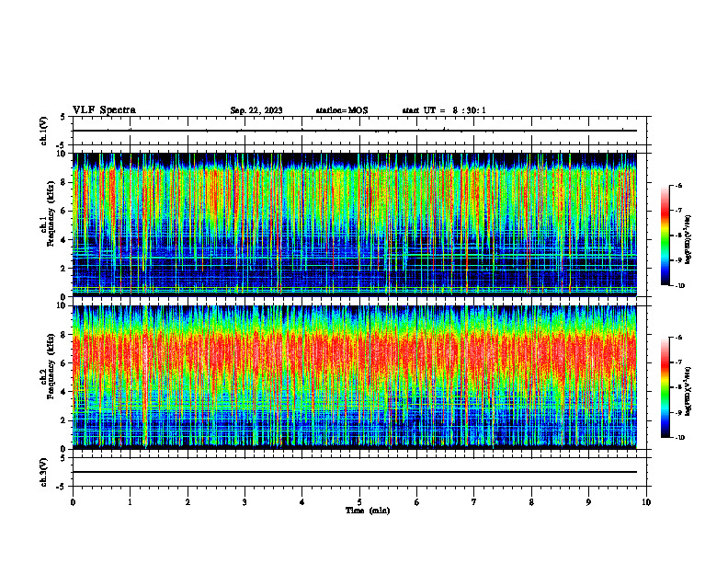728x563 pixels.
Task: Click the "8" kHz tick of ch.1 spectrogram
Action: pyautogui.click(x=64, y=182)
